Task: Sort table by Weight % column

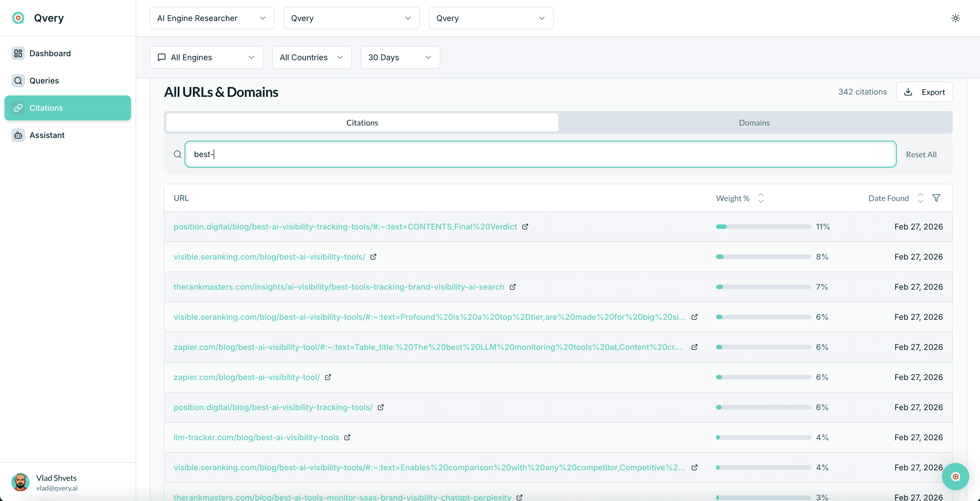Action: (760, 198)
